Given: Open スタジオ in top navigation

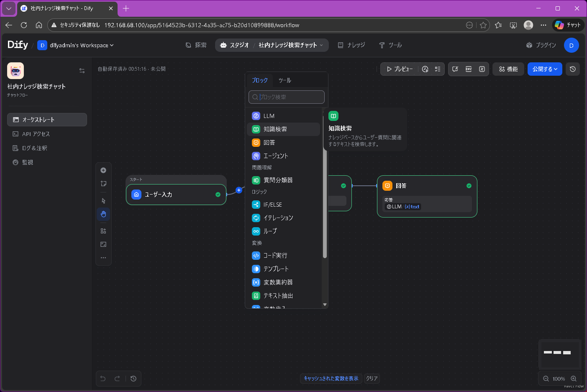Looking at the screenshot, I should click(235, 45).
